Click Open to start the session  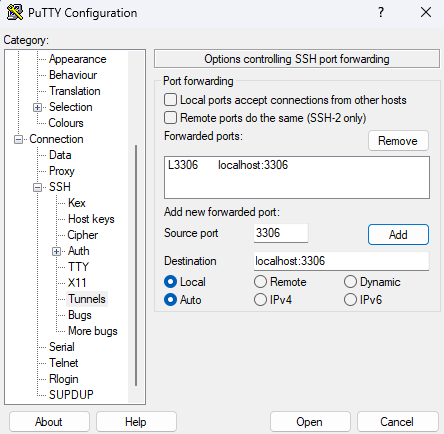310,422
